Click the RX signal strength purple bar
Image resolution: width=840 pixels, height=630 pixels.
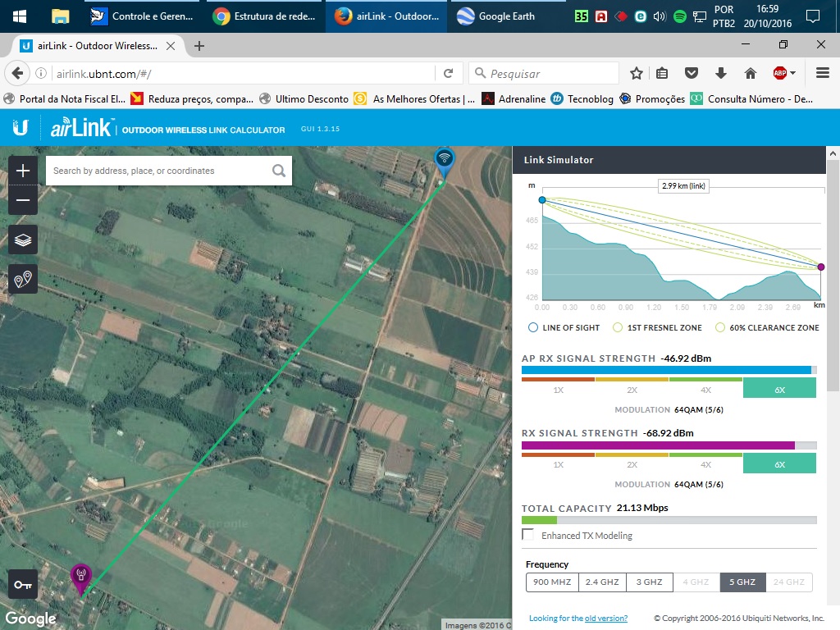658,445
